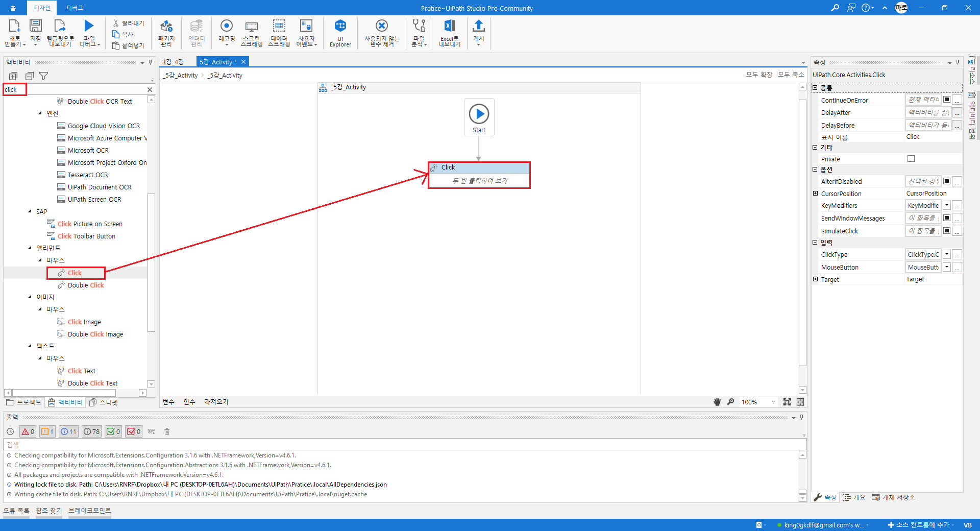Screen dimensions: 980x531
Task: Toggle SendWindowMessages square marker box
Action: [x=947, y=218]
